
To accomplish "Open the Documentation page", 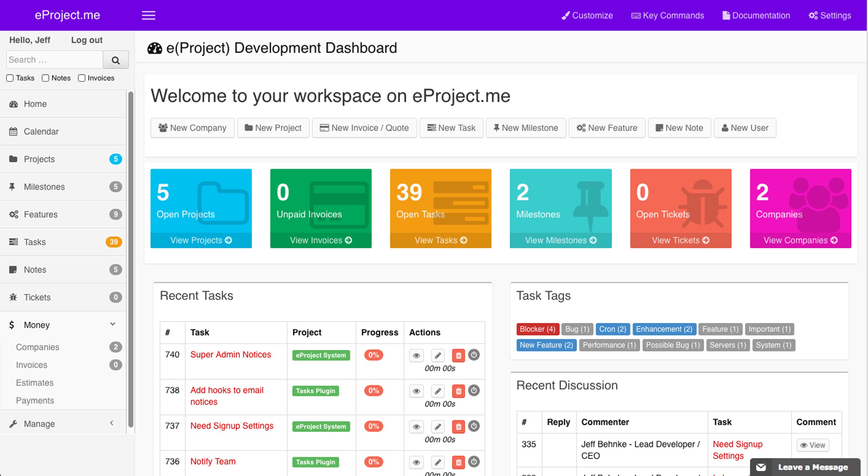I will 757,15.
